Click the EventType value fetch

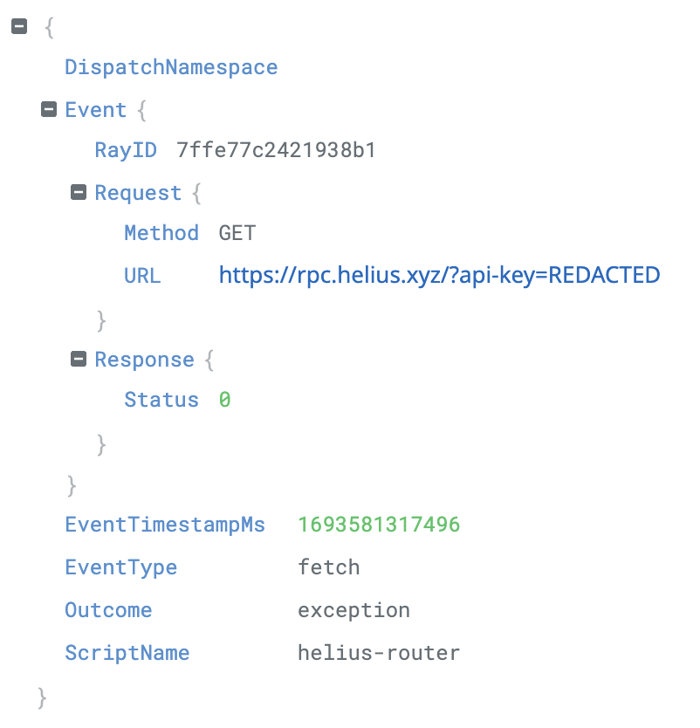329,567
